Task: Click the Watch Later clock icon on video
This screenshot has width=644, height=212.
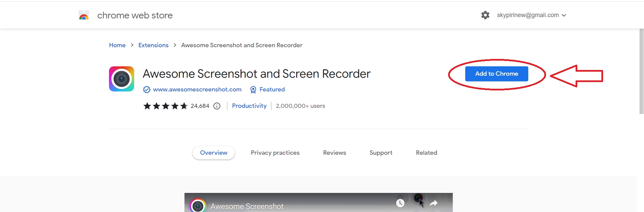Action: click(400, 203)
